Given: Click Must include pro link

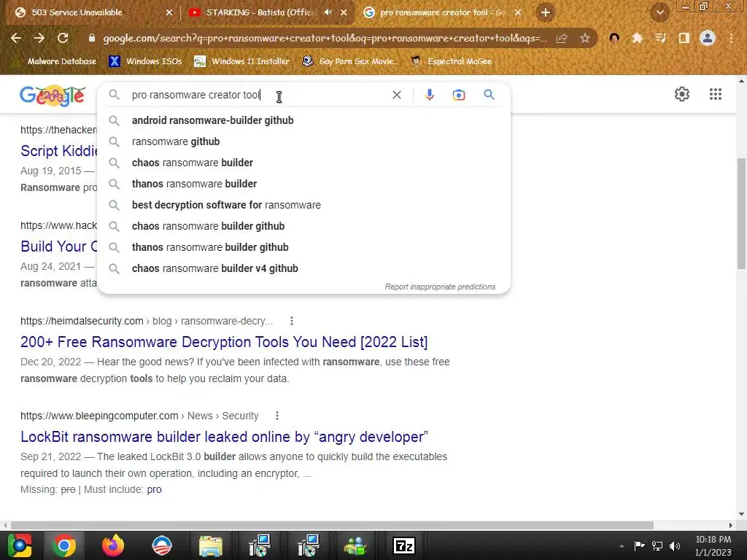Looking at the screenshot, I should 154,489.
